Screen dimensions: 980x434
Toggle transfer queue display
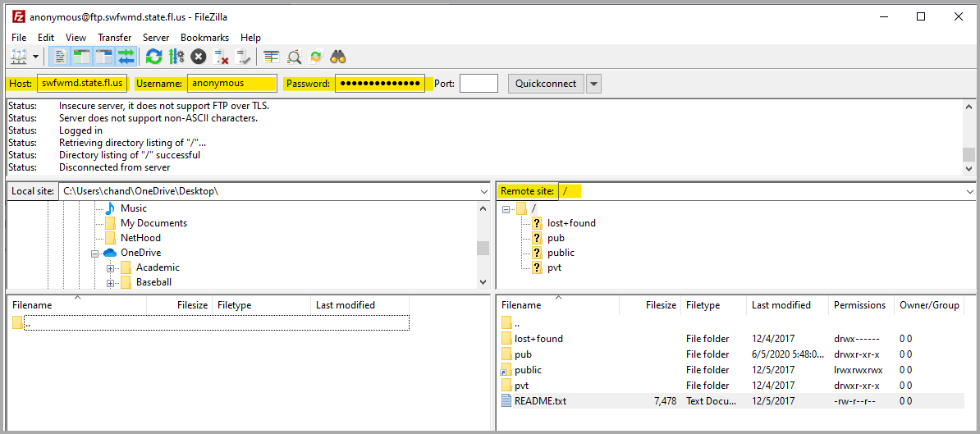126,57
